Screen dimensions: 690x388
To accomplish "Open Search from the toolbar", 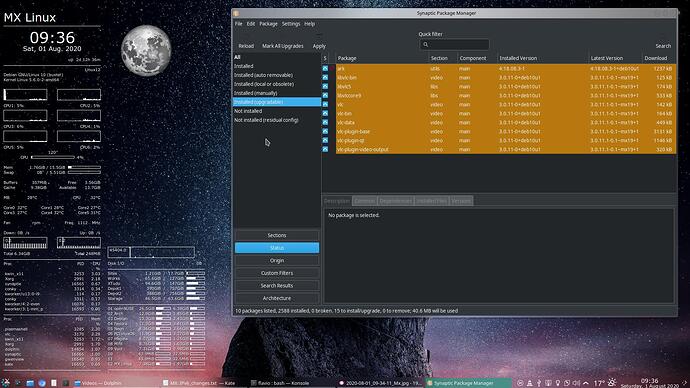I will pos(663,46).
